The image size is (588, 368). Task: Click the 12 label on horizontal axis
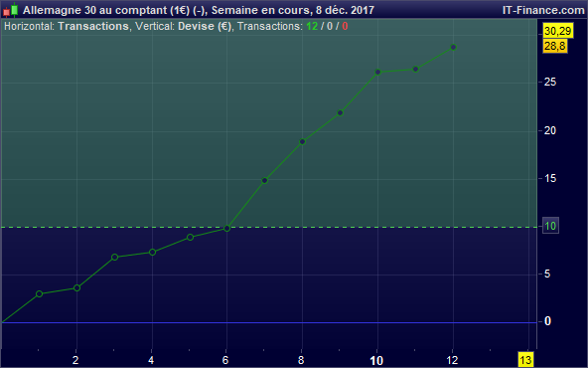point(452,360)
